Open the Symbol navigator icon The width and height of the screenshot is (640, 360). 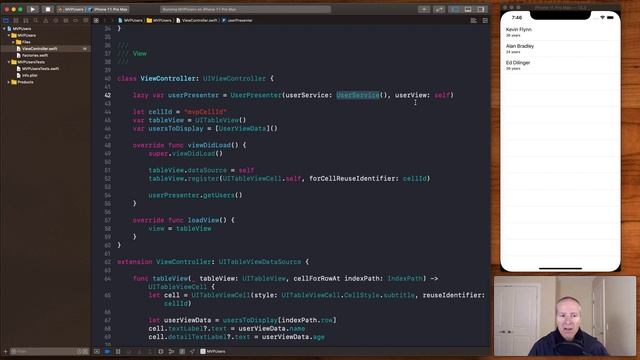tap(26, 20)
